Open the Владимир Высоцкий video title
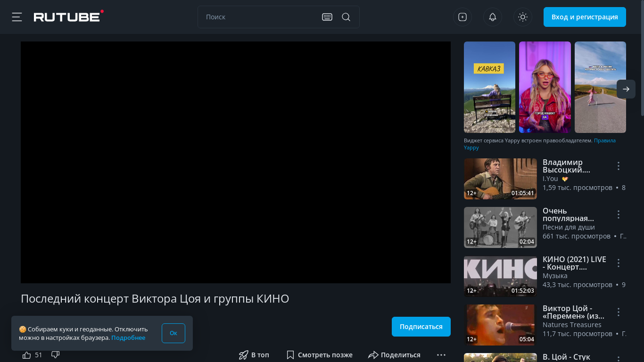 (566, 166)
